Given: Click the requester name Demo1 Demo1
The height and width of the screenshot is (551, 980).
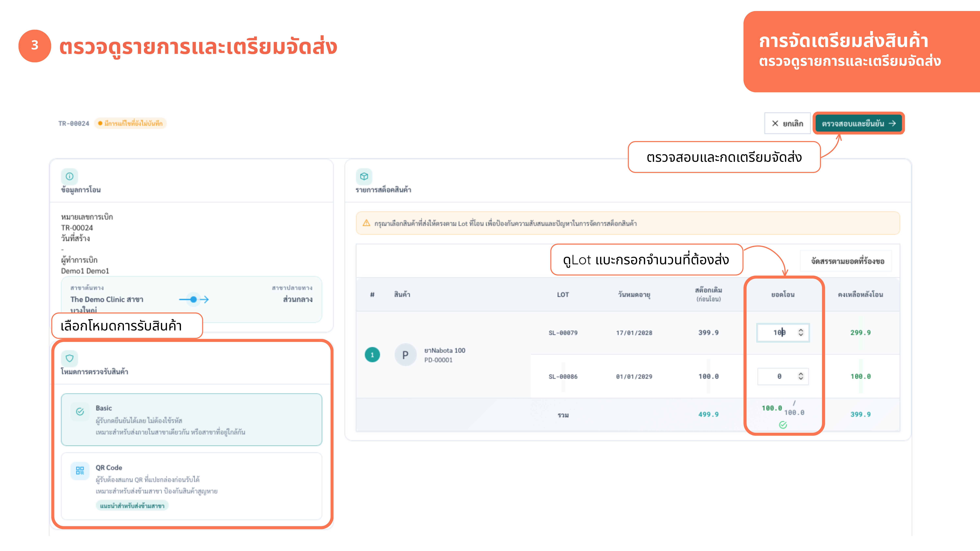Looking at the screenshot, I should (85, 271).
